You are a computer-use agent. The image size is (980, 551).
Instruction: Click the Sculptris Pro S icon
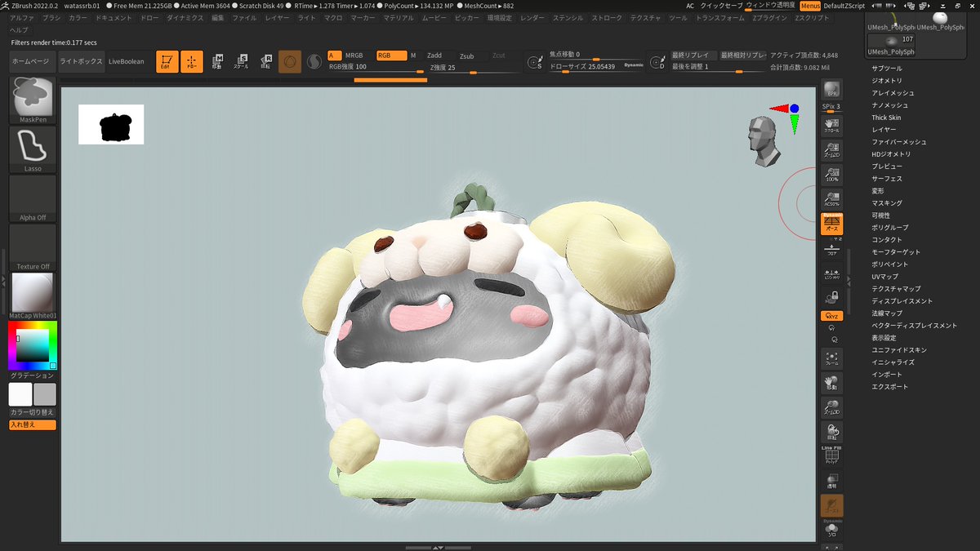[314, 61]
